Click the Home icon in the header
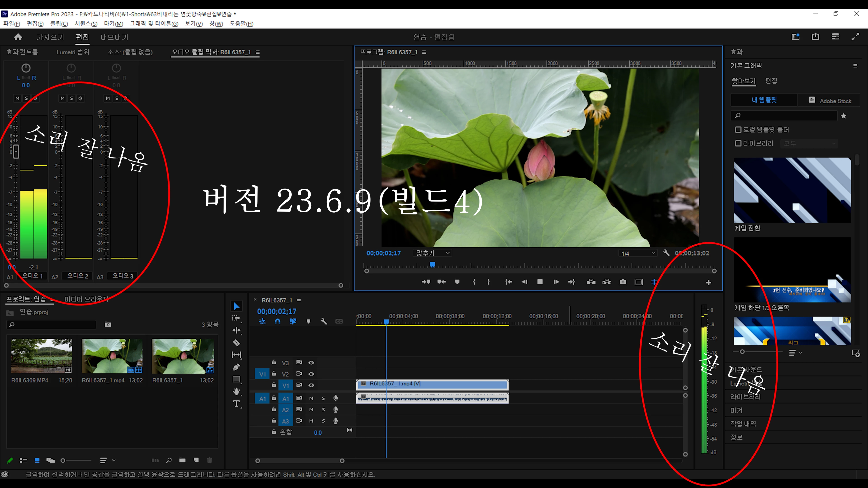Screen dimensions: 868x488 [x=18, y=37]
